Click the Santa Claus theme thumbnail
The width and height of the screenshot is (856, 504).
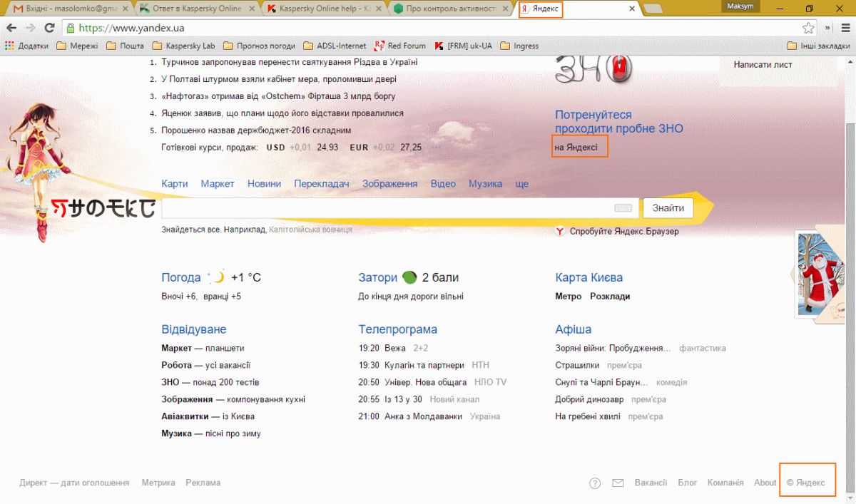(x=821, y=276)
